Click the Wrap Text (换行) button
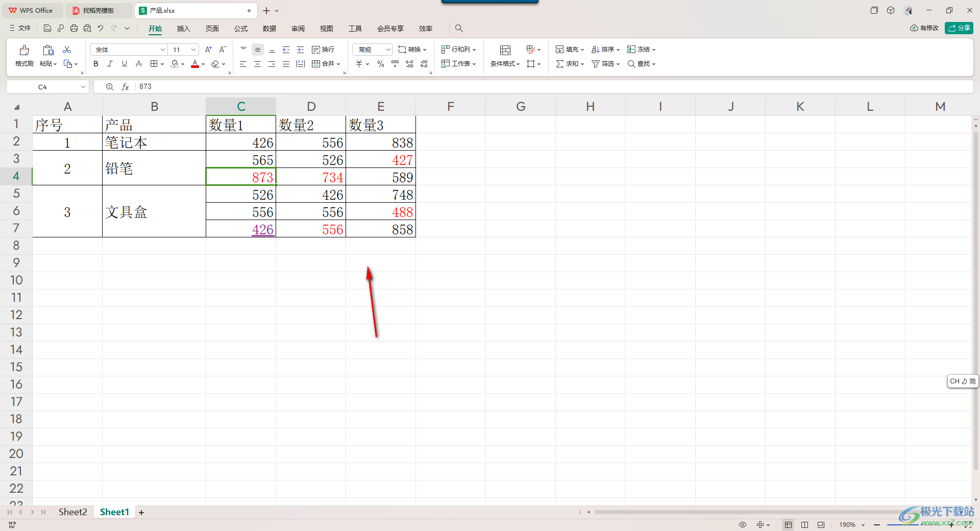 323,50
